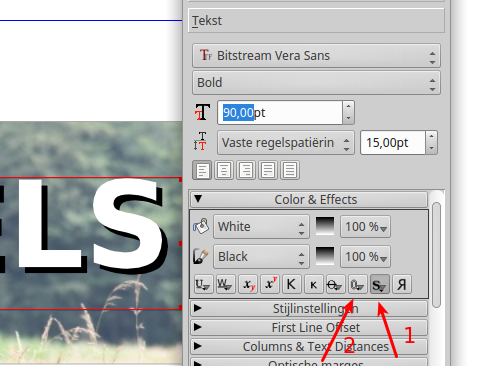
Task: Toggle the shadow text effect button
Action: tap(379, 284)
